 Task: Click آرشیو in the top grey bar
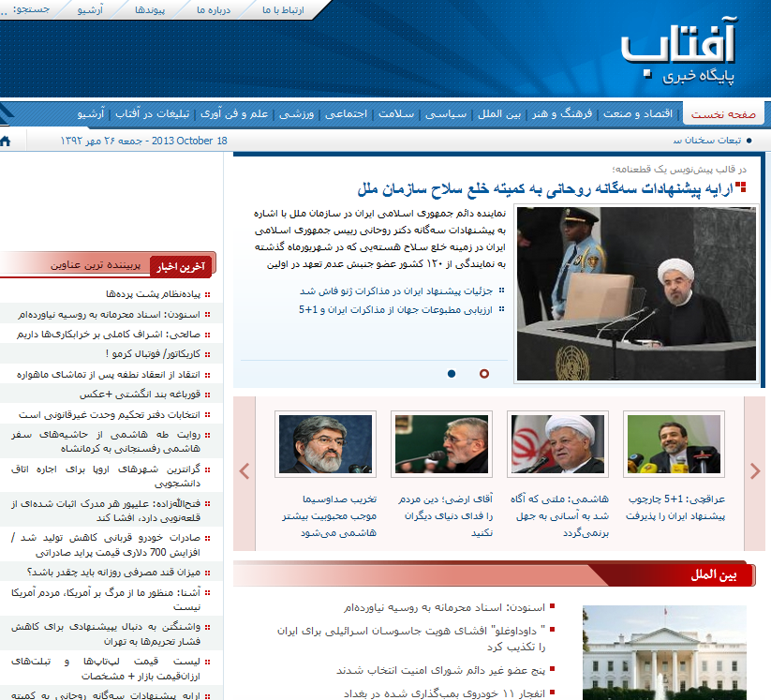[91, 9]
